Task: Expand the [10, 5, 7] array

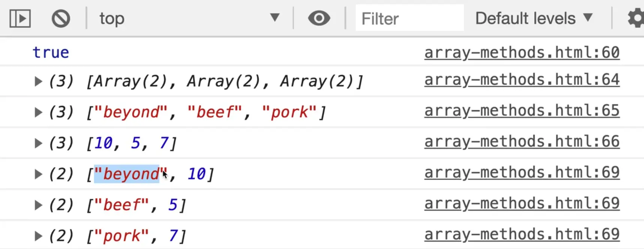Action: pos(38,143)
